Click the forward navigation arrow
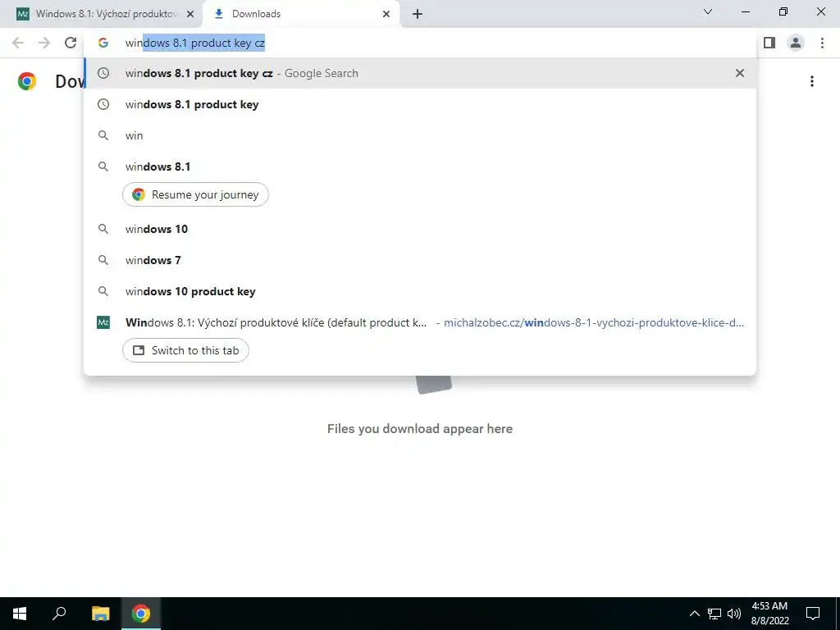This screenshot has width=840, height=630. coord(44,43)
